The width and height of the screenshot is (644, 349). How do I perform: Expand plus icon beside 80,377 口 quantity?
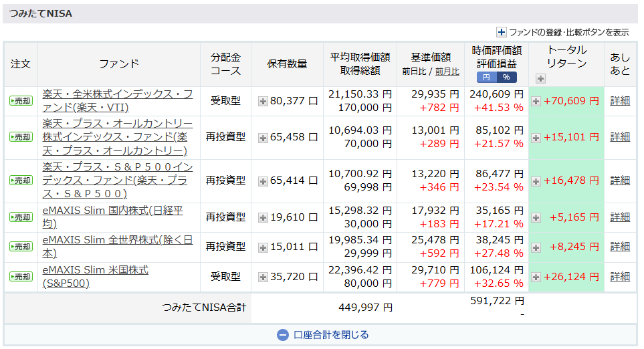click(263, 101)
